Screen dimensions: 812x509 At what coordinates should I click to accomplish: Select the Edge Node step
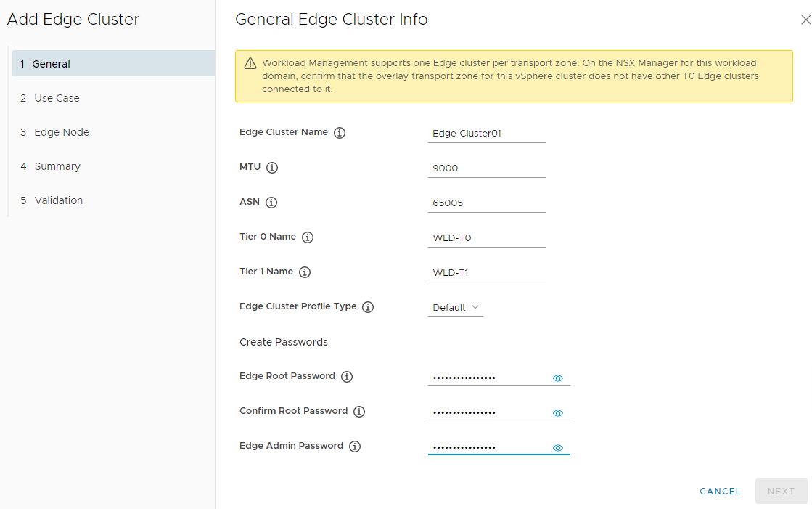pyautogui.click(x=62, y=132)
